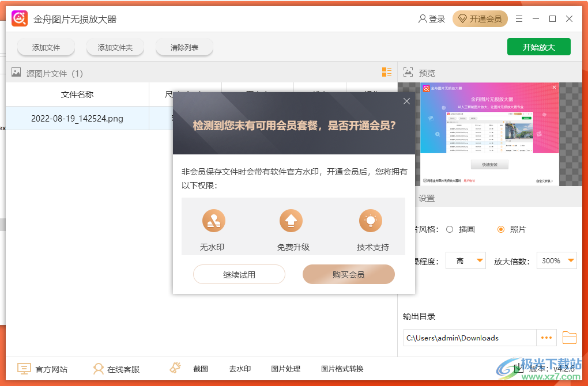Open the 截图 screenshot tool link
The width and height of the screenshot is (588, 386).
tap(201, 369)
